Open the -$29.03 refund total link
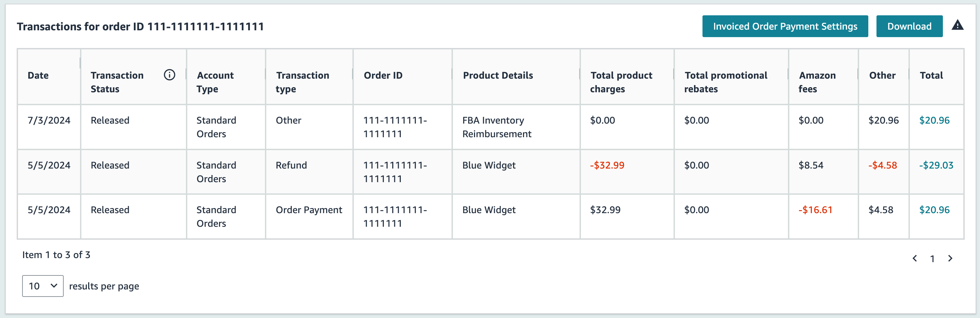The width and height of the screenshot is (980, 318). [936, 165]
